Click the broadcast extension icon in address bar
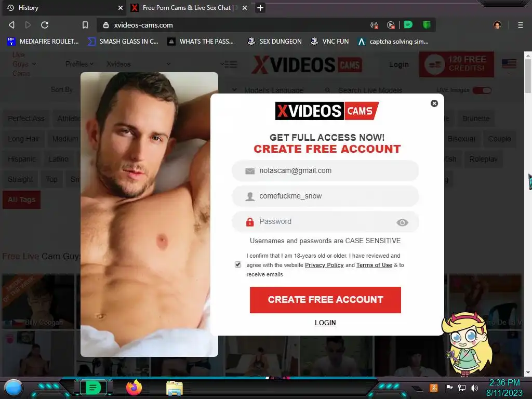The width and height of the screenshot is (532, 399). pyautogui.click(x=374, y=25)
